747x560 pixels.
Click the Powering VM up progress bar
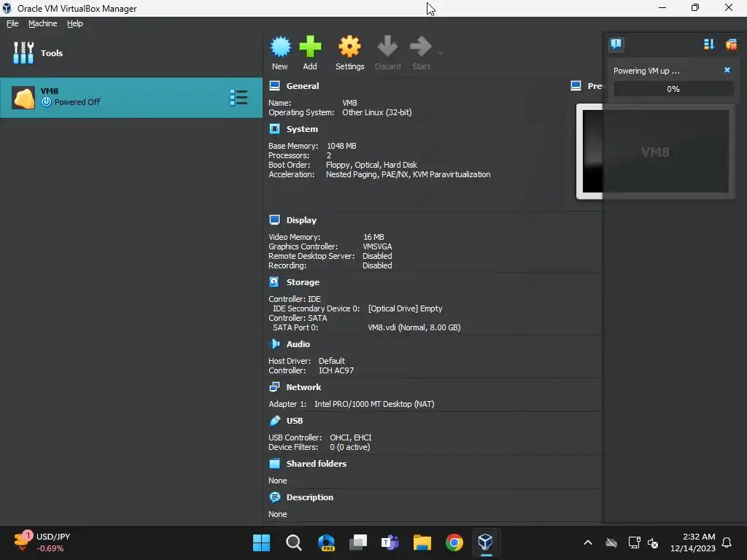click(673, 89)
